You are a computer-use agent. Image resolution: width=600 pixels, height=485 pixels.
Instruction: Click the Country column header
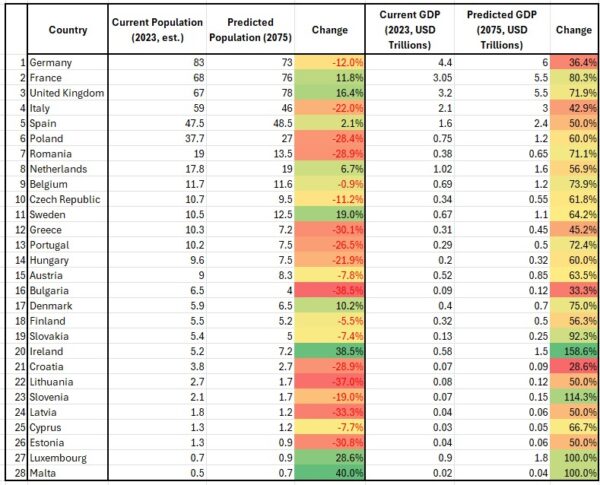tap(67, 30)
